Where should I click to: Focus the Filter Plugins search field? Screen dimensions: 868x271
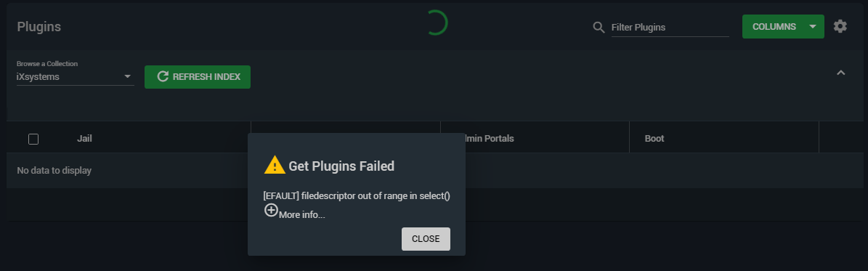(670, 27)
